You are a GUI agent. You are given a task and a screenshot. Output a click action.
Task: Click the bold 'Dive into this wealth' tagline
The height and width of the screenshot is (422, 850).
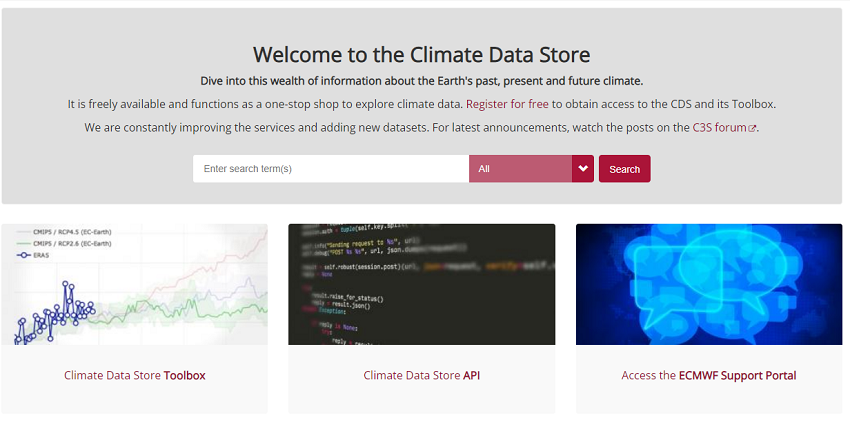[x=421, y=81]
